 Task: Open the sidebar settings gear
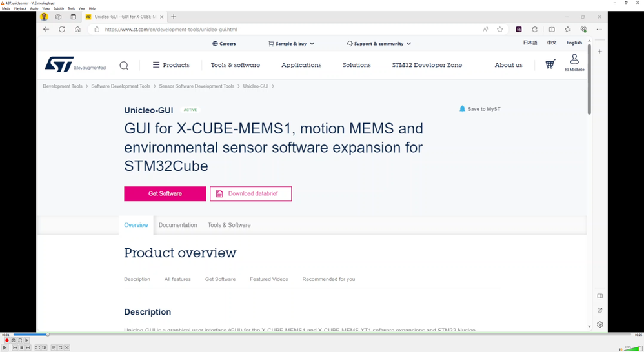click(599, 324)
